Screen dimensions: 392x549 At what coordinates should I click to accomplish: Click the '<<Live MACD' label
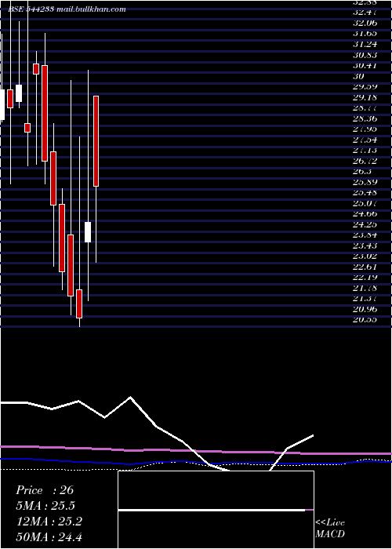coord(330,528)
